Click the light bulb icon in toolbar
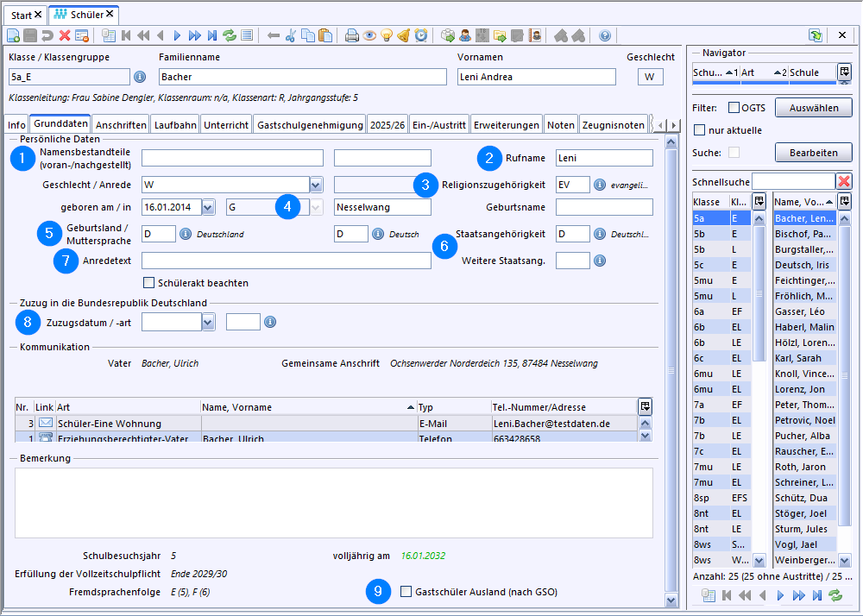Image resolution: width=863 pixels, height=616 pixels. [387, 35]
